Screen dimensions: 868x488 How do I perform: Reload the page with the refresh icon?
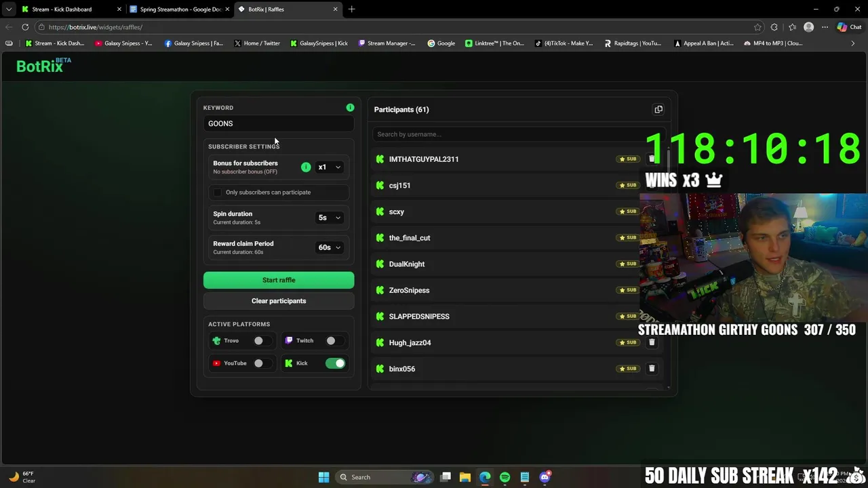pos(25,27)
